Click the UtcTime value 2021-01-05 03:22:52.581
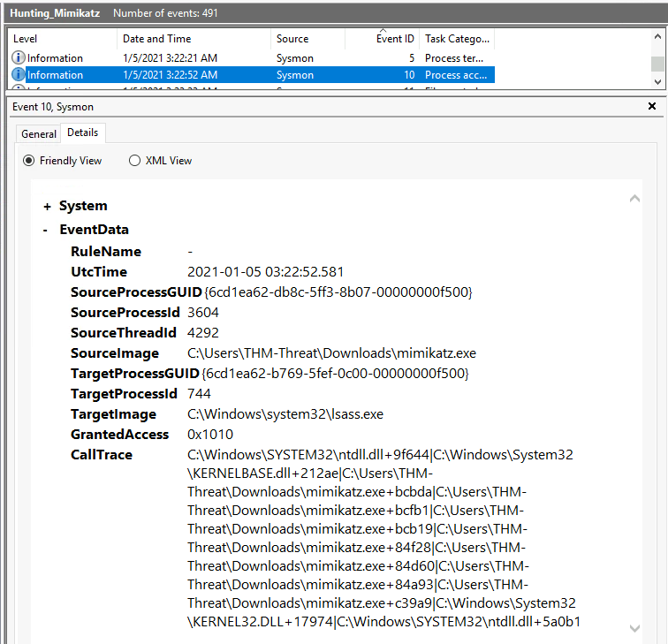668x644 pixels. tap(265, 272)
